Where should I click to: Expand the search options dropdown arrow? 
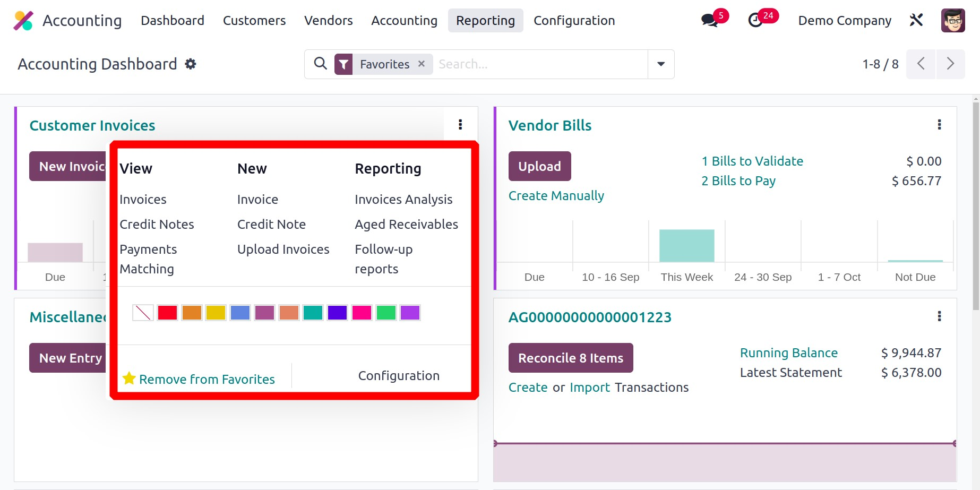(661, 64)
